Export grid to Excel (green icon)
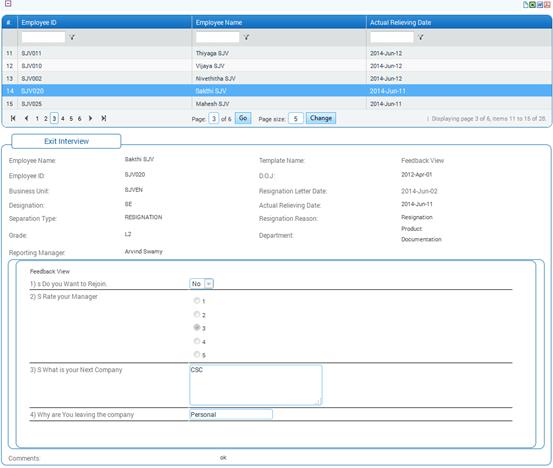The image size is (553, 468). click(533, 5)
